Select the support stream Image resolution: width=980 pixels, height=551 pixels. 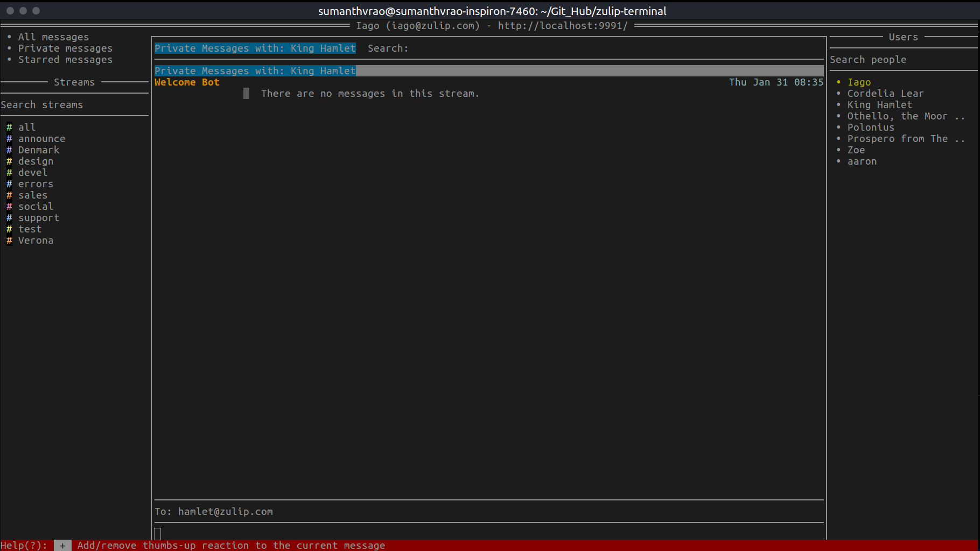click(x=39, y=218)
